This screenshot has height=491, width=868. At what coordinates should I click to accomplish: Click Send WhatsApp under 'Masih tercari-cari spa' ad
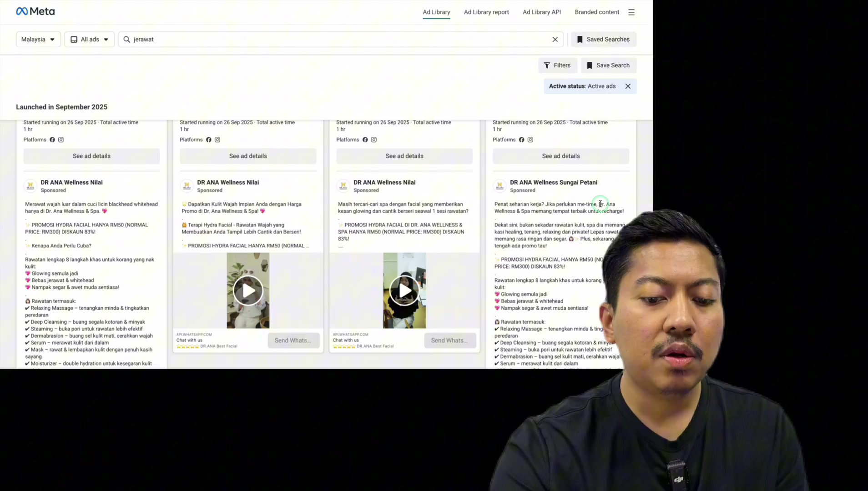coord(450,341)
